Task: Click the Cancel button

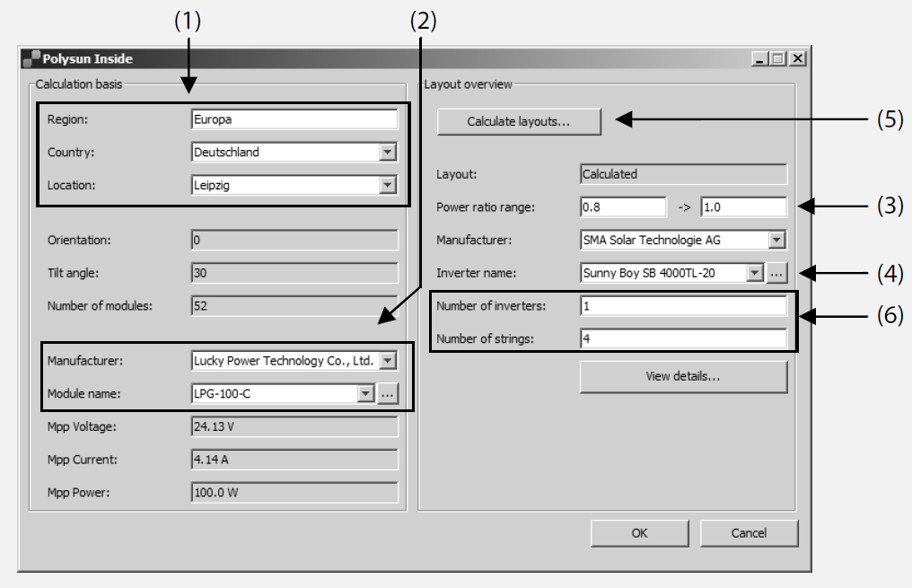Action: pyautogui.click(x=749, y=532)
